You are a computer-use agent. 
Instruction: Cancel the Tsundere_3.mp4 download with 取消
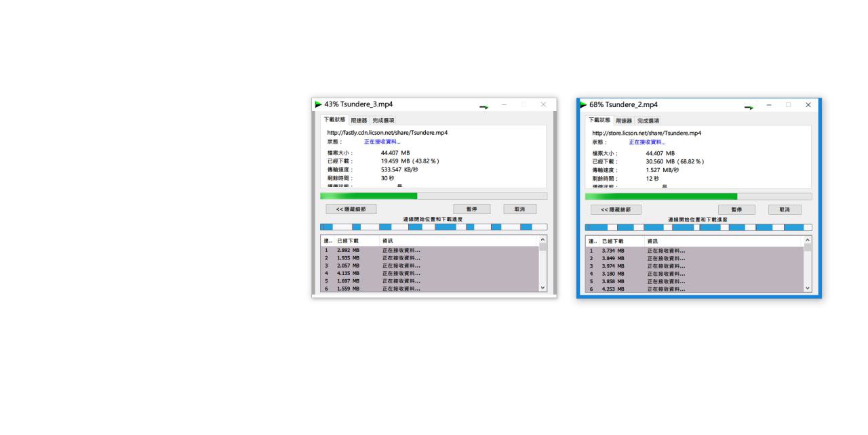[x=520, y=209]
